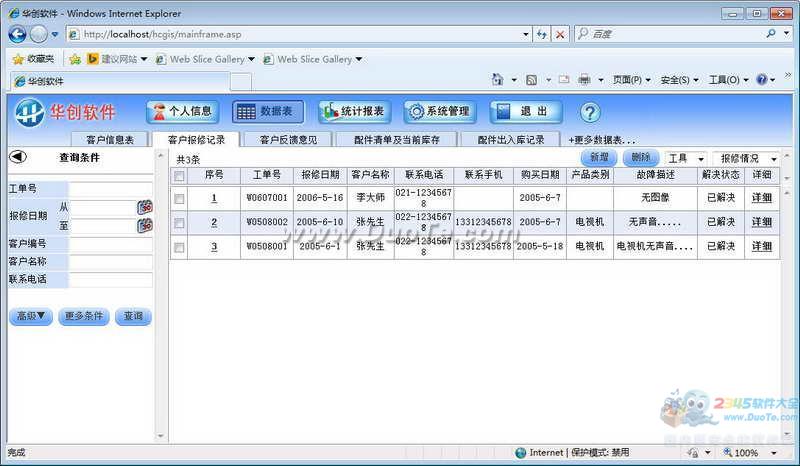
Task: Open the 个人信息 module
Action: [183, 112]
